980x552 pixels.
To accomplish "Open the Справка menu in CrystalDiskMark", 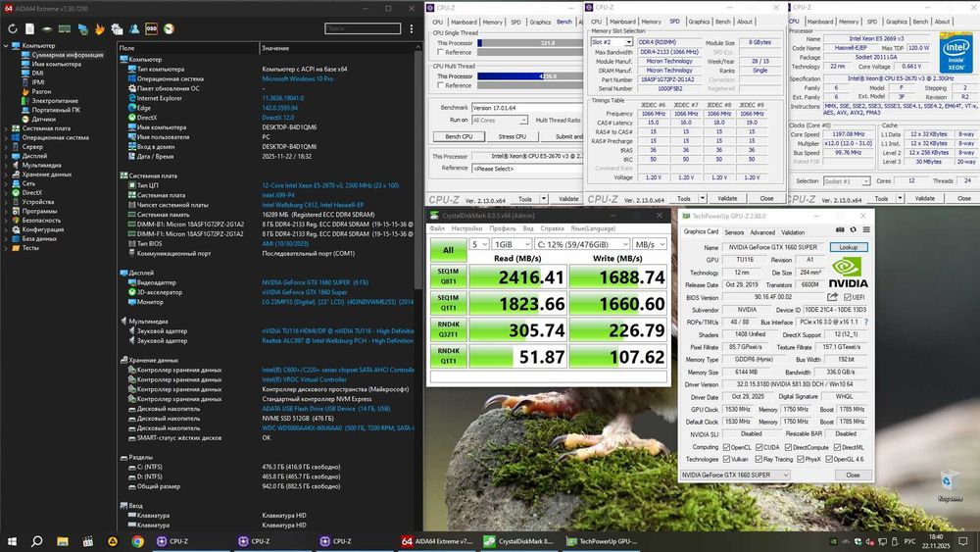I will pyautogui.click(x=552, y=228).
